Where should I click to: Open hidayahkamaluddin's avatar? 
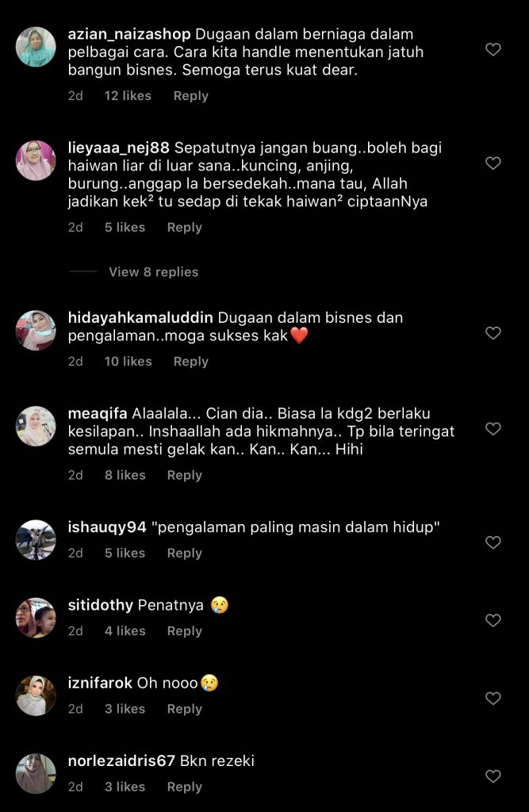tap(36, 331)
